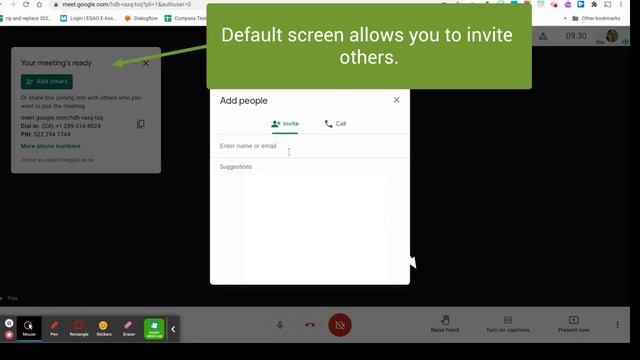Select the Mouse tool in the annotation toolbar
Screen dimensions: 640x360
point(29,329)
